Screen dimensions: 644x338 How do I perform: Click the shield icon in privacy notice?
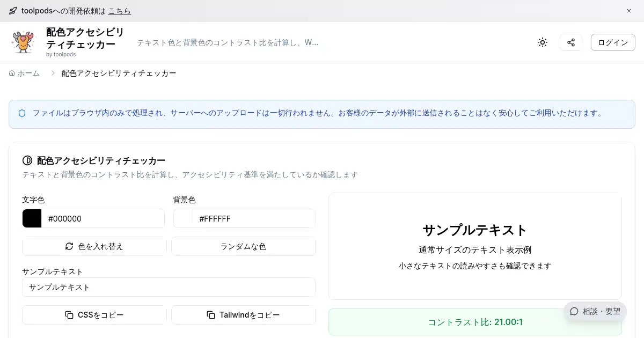[22, 113]
